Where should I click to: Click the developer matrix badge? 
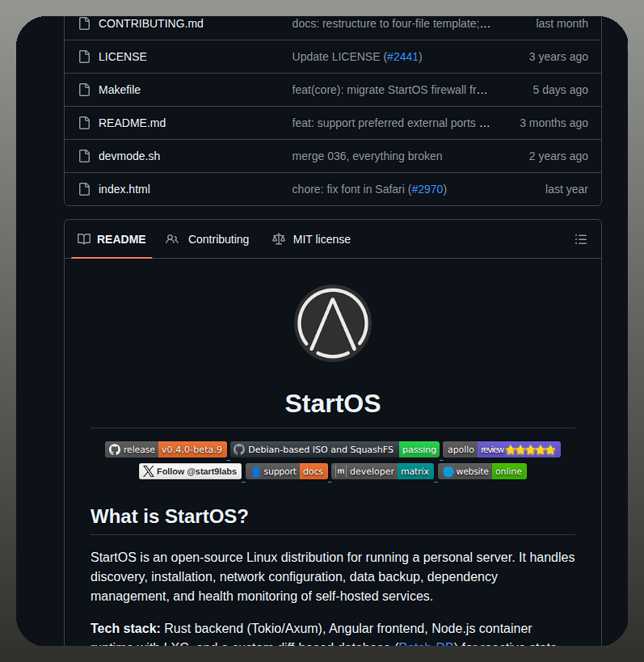pos(383,471)
